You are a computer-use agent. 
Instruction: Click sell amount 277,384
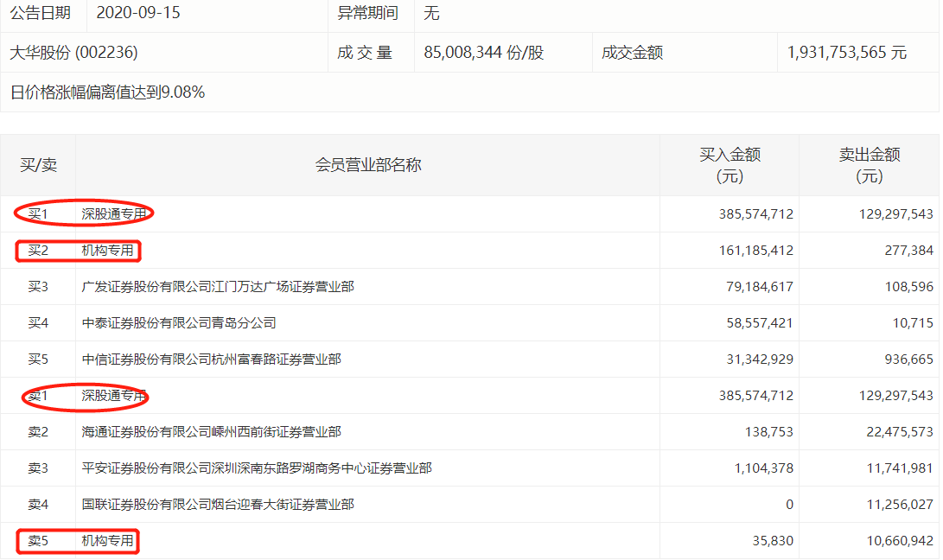coord(908,251)
